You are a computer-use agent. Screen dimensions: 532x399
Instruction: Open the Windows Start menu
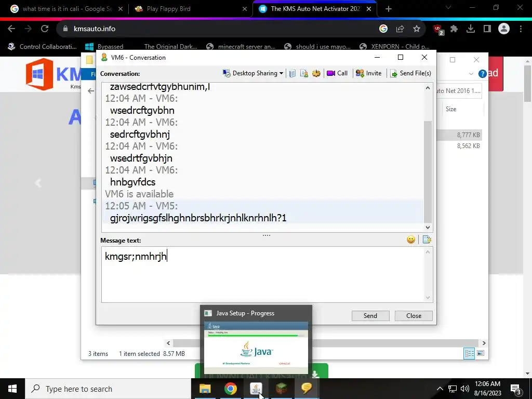click(12, 389)
